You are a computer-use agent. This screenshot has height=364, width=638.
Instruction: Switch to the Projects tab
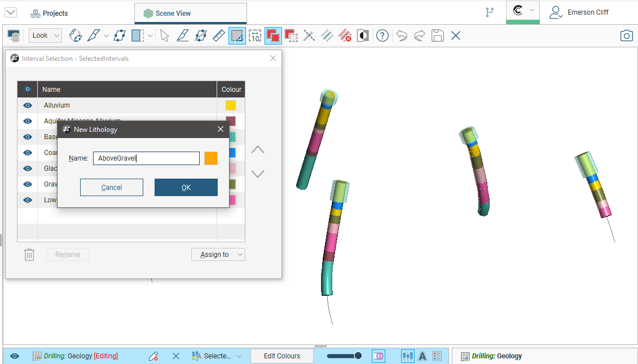(49, 13)
